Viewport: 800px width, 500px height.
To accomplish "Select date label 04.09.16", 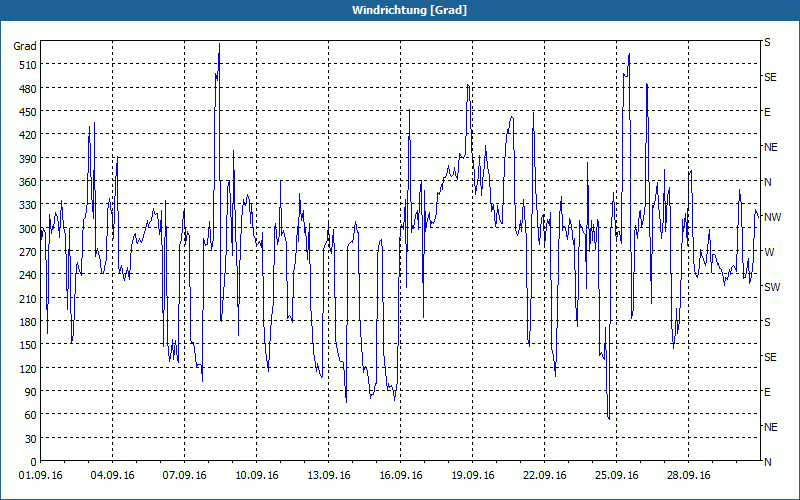I will click(112, 476).
